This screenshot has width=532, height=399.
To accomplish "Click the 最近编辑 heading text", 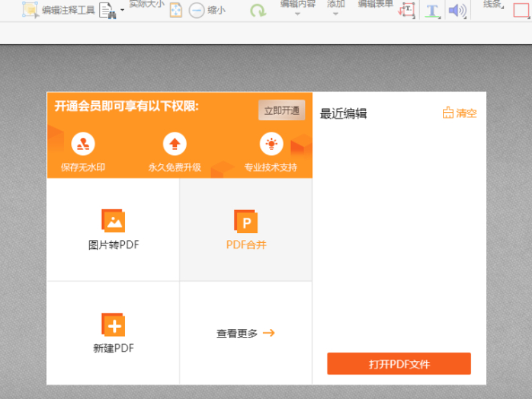I will click(x=344, y=113).
